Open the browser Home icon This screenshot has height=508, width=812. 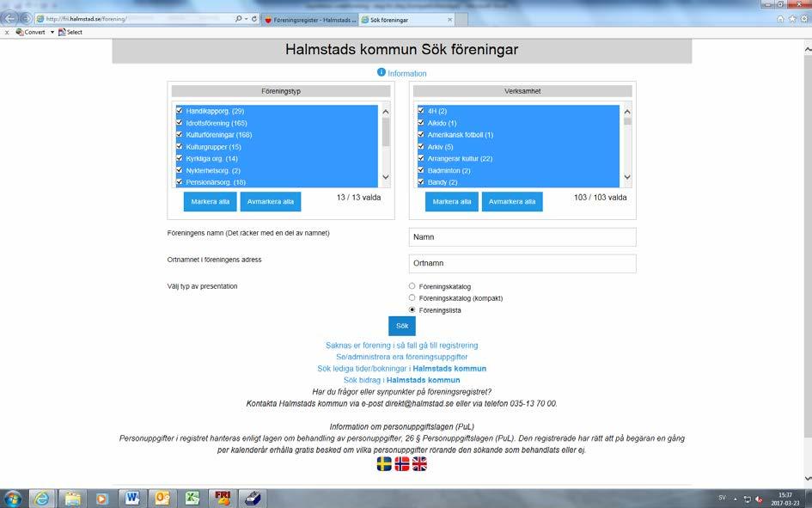coord(780,19)
